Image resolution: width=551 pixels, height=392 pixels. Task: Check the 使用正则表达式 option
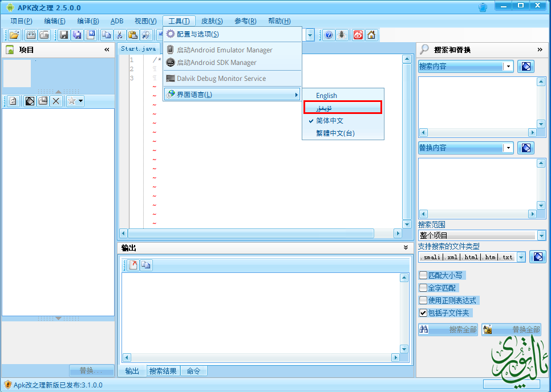click(x=423, y=300)
